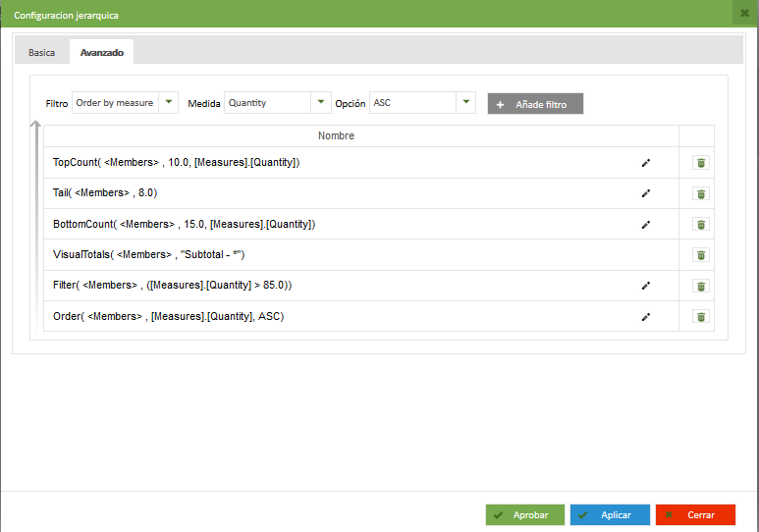Select the Avanzado tab
This screenshot has width=759, height=532.
pos(101,52)
